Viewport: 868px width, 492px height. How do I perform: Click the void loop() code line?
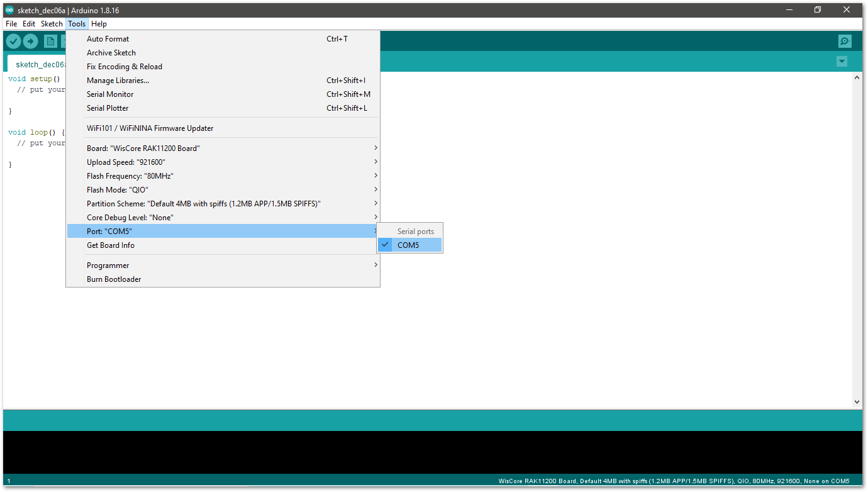(x=36, y=133)
